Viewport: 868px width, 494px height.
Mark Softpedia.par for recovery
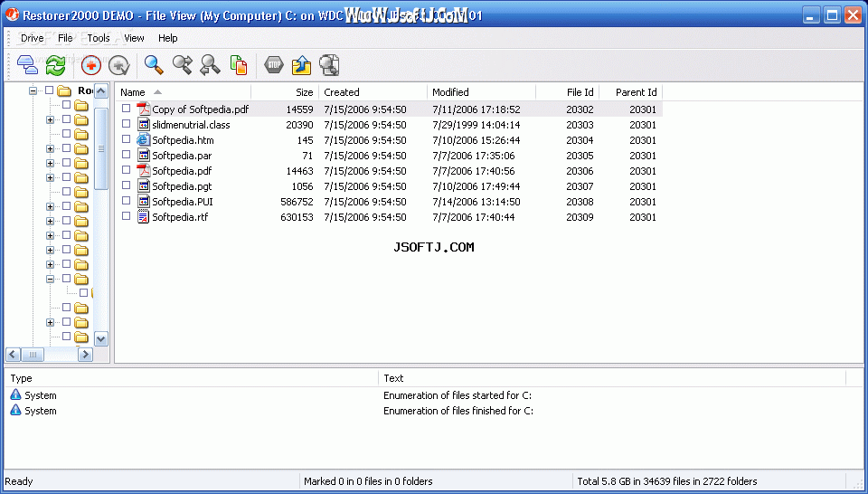tap(127, 155)
